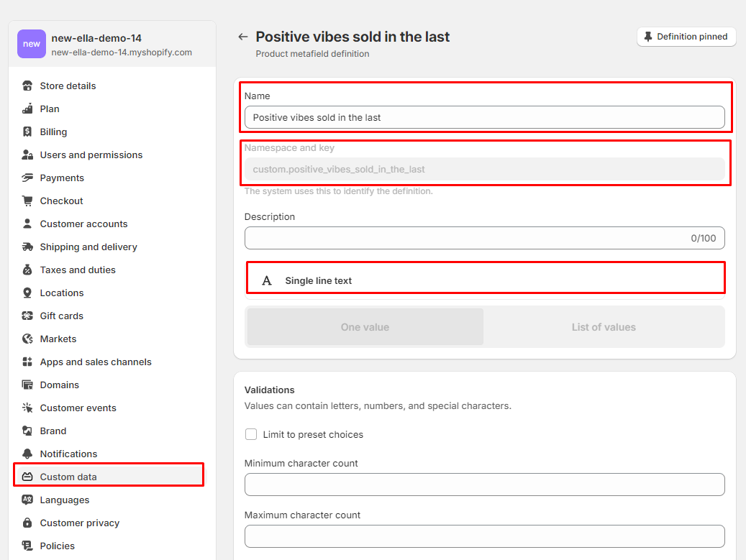Focus the Minimum character count field

point(484,485)
